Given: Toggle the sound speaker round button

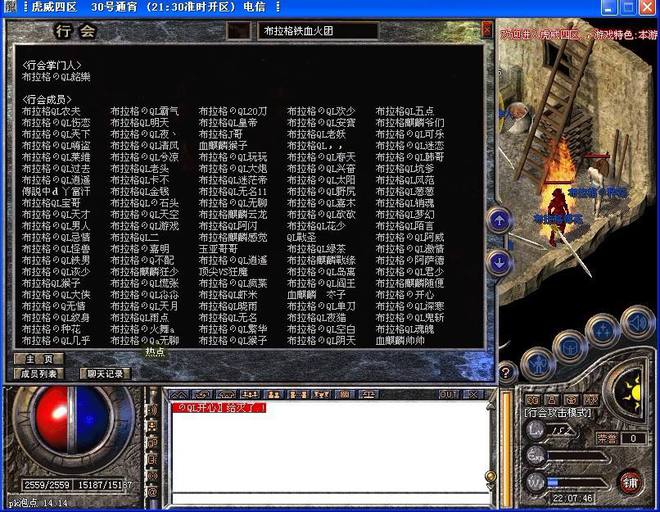Looking at the screenshot, I should coord(637,323).
